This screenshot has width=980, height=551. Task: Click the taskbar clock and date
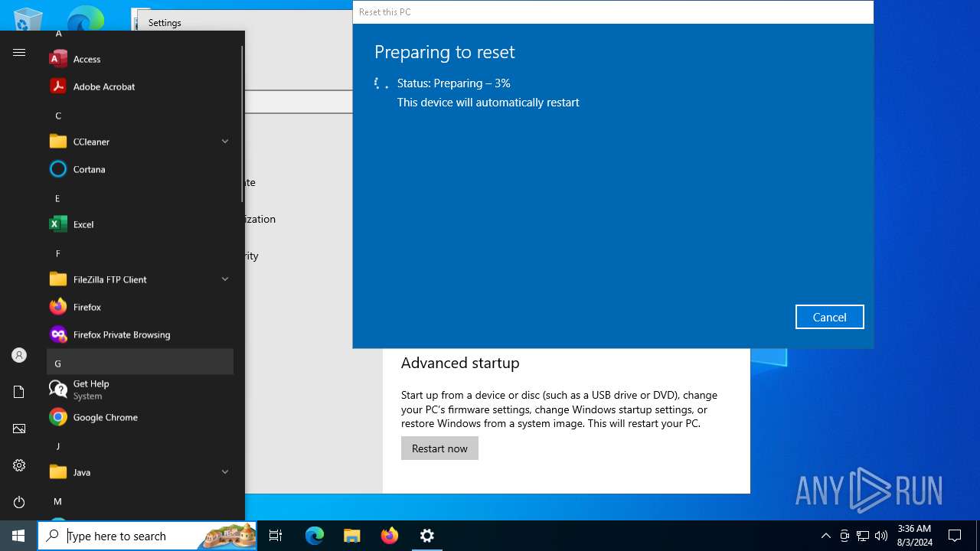tap(914, 536)
